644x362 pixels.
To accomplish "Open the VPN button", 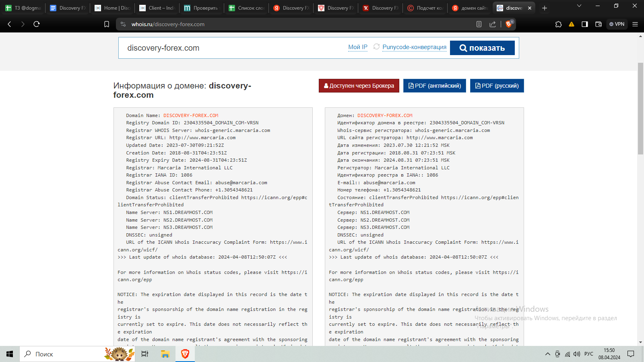I will point(617,24).
